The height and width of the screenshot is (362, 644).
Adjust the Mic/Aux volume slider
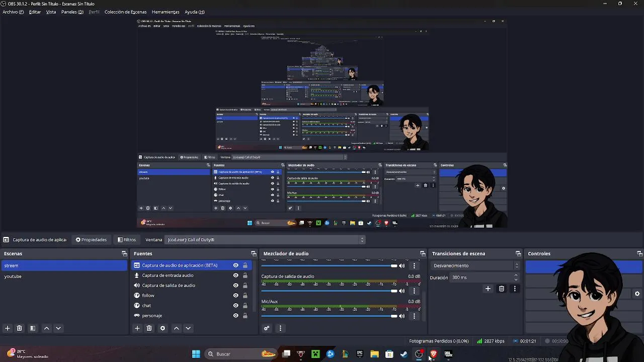click(x=329, y=316)
